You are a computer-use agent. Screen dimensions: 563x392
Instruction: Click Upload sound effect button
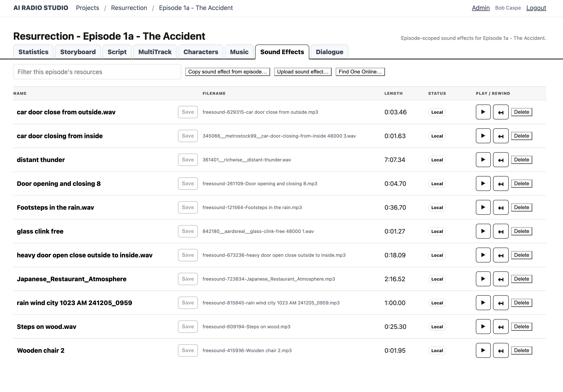coord(303,72)
